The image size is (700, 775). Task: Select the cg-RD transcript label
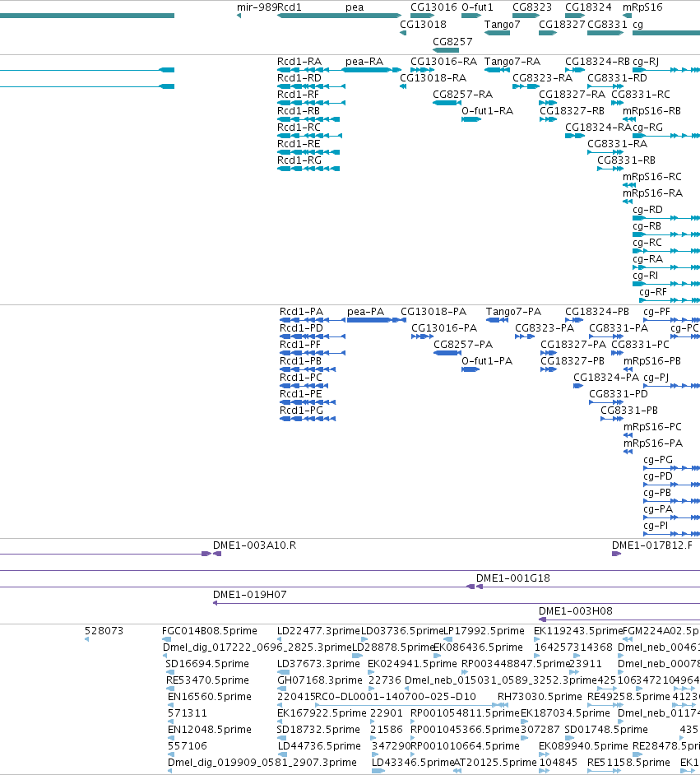click(647, 210)
